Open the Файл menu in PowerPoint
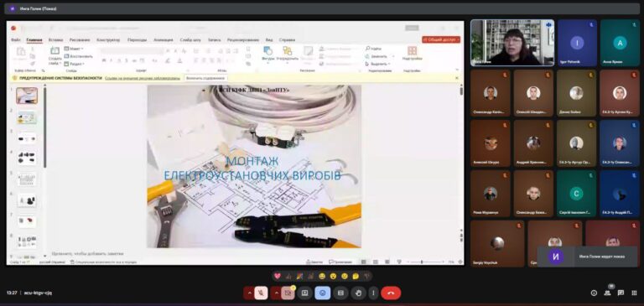Image resolution: width=644 pixels, height=306 pixels. [16, 40]
